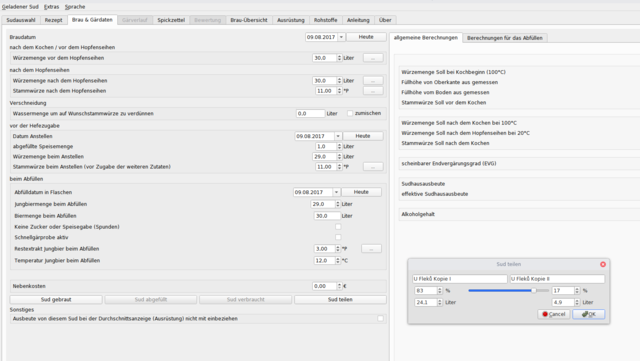Select the allgemeine Berechnungen tab
The image size is (640, 361).
point(425,38)
